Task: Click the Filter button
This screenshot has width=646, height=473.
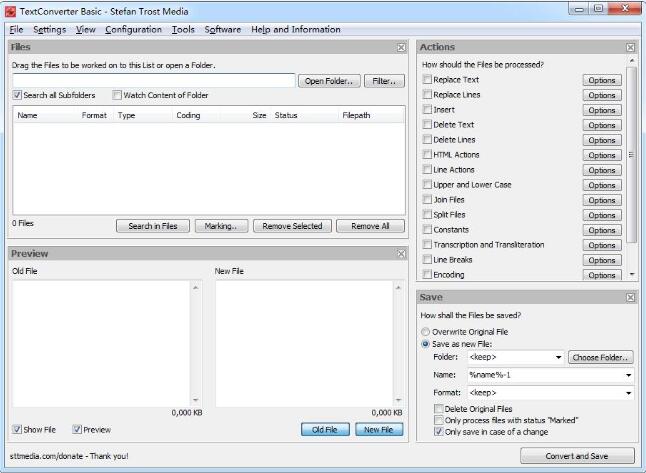Action: pos(384,81)
